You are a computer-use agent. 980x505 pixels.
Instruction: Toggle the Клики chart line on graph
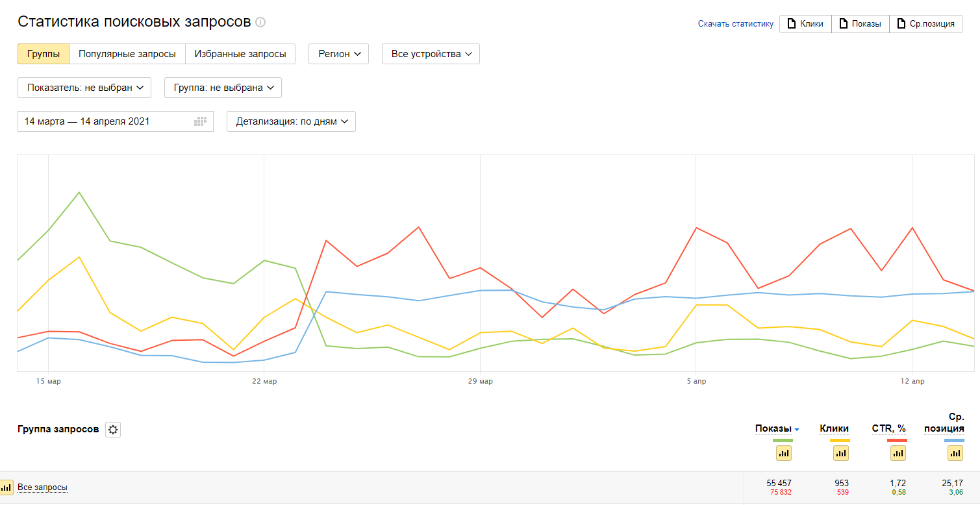coord(841,453)
